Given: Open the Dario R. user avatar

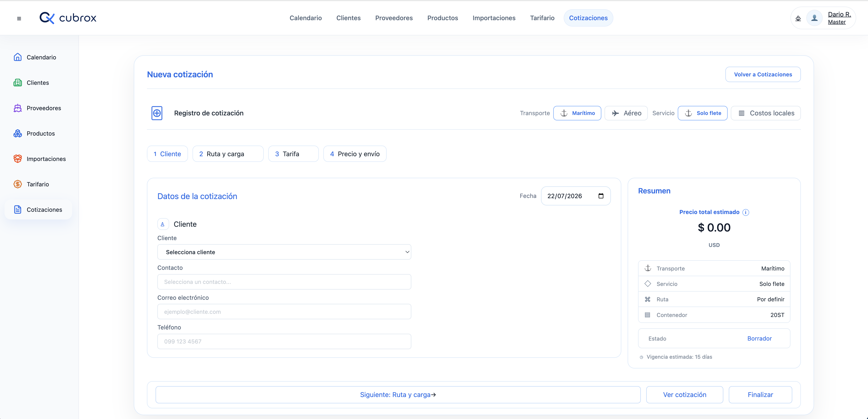Looking at the screenshot, I should point(814,18).
